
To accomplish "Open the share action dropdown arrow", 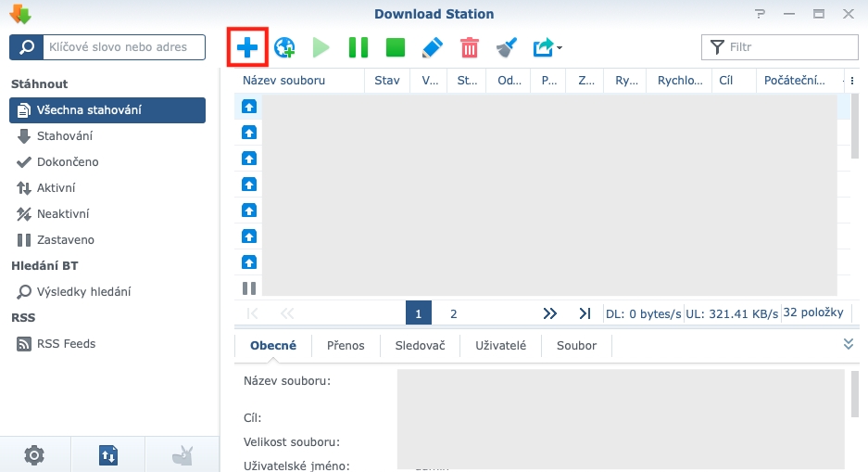I will 560,48.
